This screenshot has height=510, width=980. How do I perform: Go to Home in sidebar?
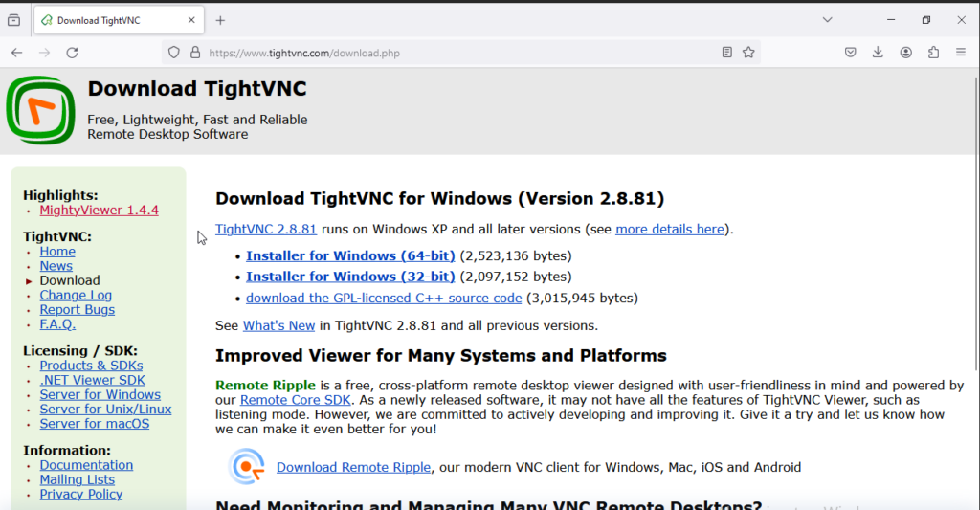tap(57, 252)
